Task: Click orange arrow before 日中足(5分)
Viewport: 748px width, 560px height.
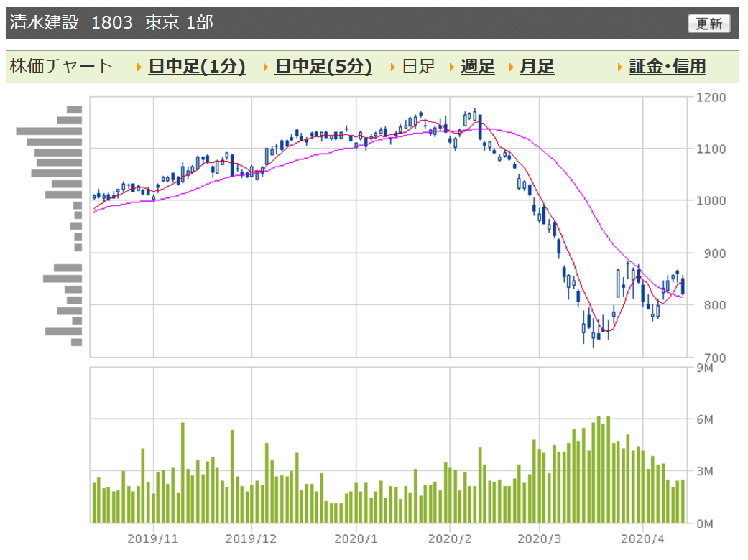Action: pos(266,67)
